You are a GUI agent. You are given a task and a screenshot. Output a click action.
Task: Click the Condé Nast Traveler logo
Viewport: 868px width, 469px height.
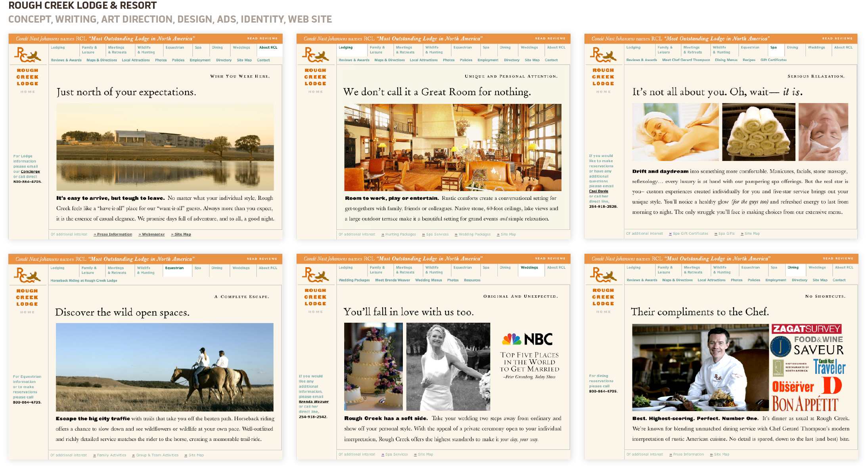(829, 367)
